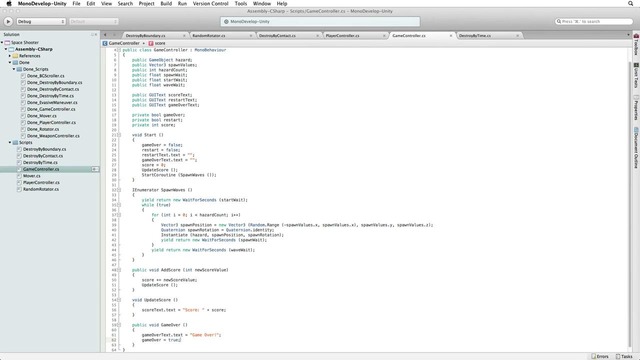The height and width of the screenshot is (360, 640).
Task: Open the Edit menu
Action: 91,3
